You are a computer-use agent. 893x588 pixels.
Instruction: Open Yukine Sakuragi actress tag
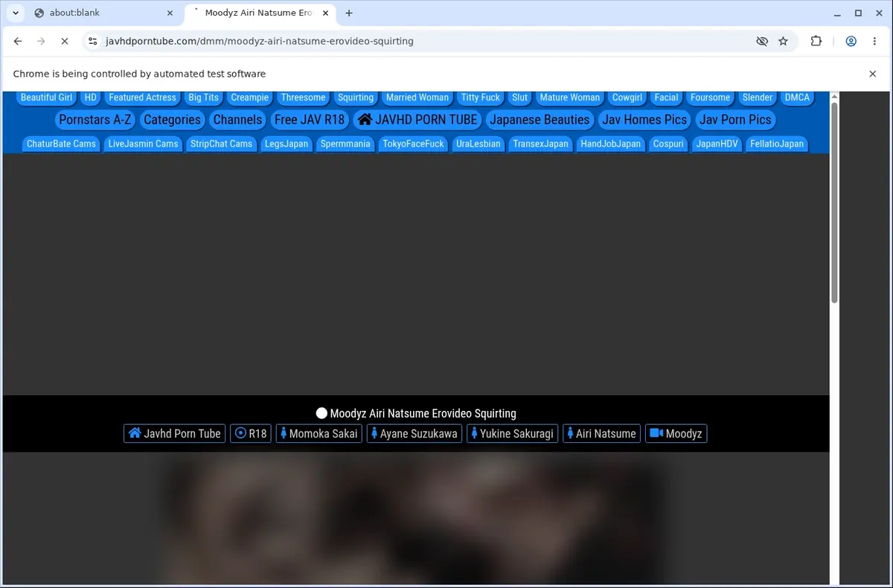513,433
